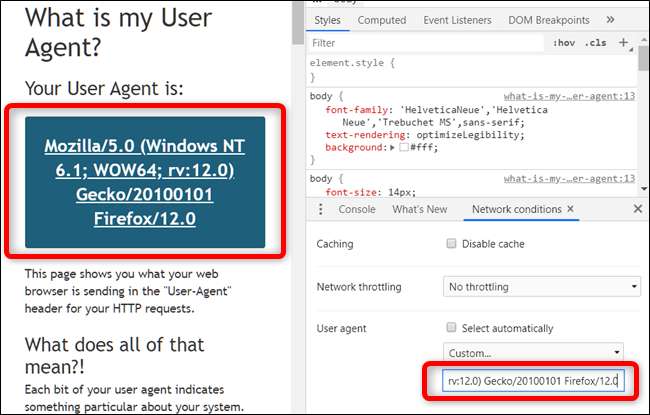Toggle the .cls element classes button
This screenshot has width=650, height=415.
click(x=595, y=43)
